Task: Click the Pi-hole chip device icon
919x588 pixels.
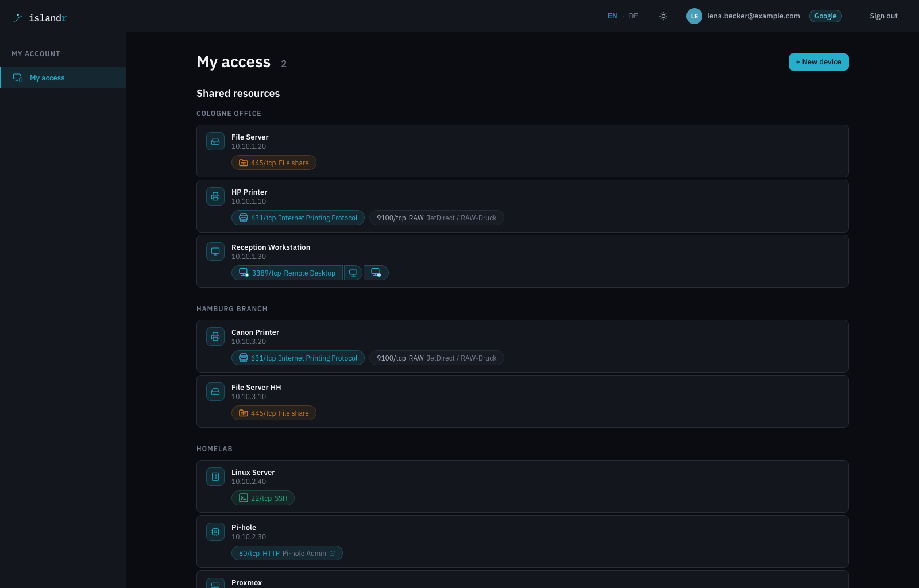Action: [215, 532]
